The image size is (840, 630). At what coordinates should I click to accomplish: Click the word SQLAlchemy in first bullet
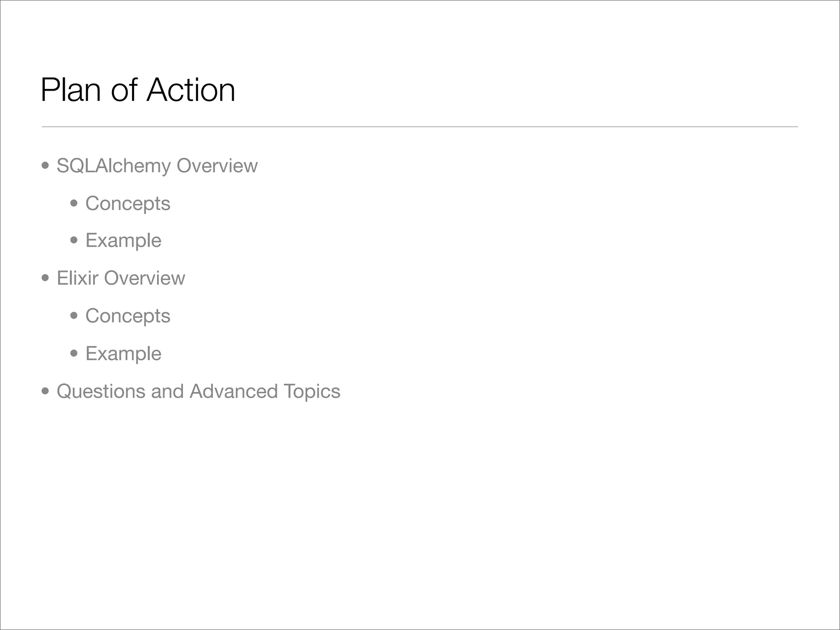pos(114,166)
